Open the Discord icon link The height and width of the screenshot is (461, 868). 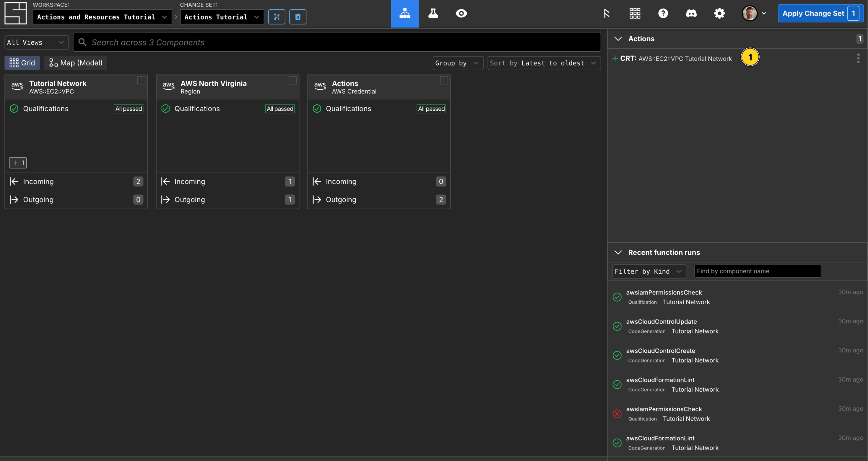691,14
